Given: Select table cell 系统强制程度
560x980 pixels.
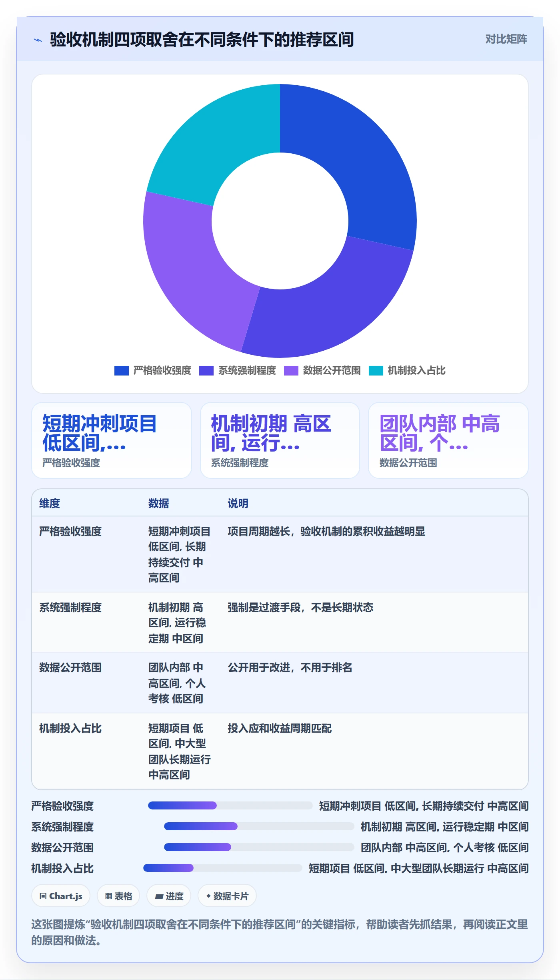Looking at the screenshot, I should (70, 607).
